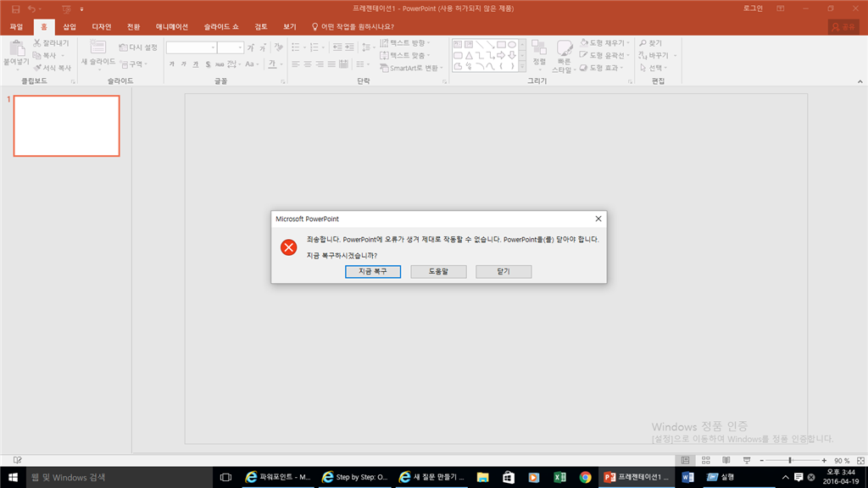This screenshot has height=488, width=868.
Task: Open the font size combo box
Action: tap(231, 47)
